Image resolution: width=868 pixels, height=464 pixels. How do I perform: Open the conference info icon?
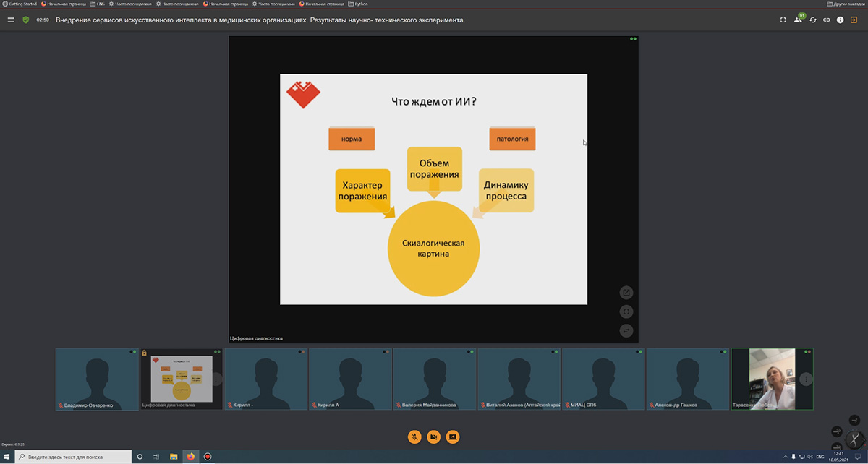(841, 20)
